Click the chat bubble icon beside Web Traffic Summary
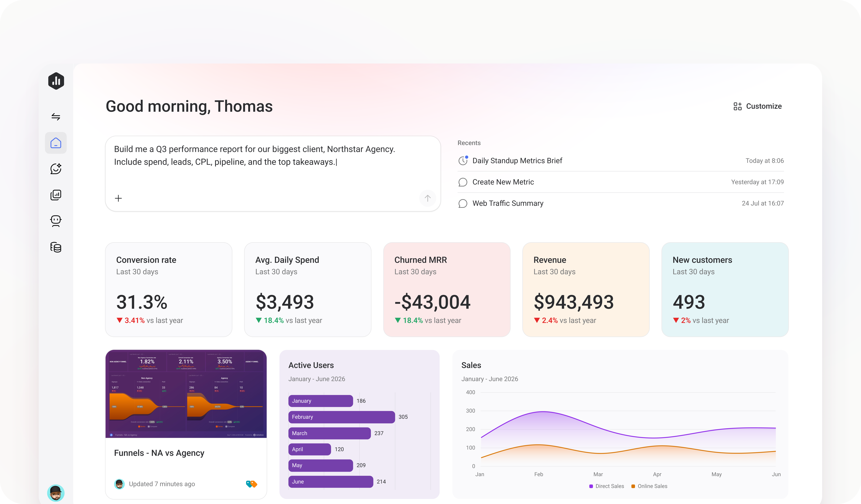The height and width of the screenshot is (504, 861). point(463,204)
